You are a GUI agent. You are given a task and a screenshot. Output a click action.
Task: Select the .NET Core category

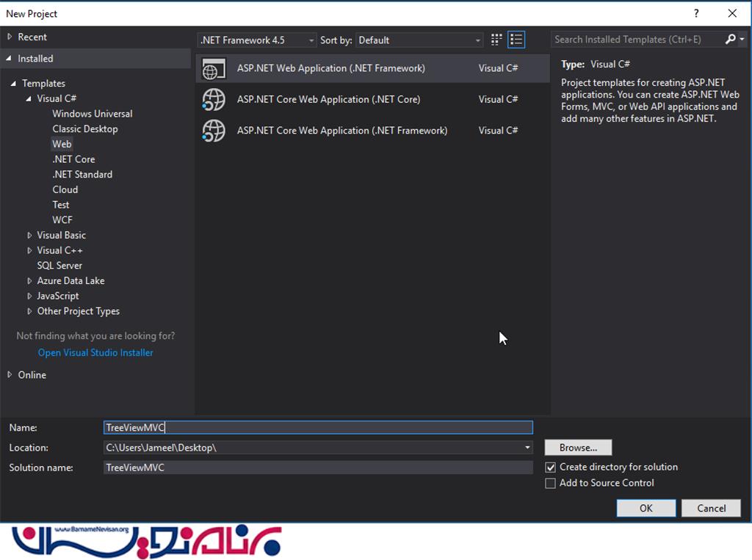tap(73, 159)
